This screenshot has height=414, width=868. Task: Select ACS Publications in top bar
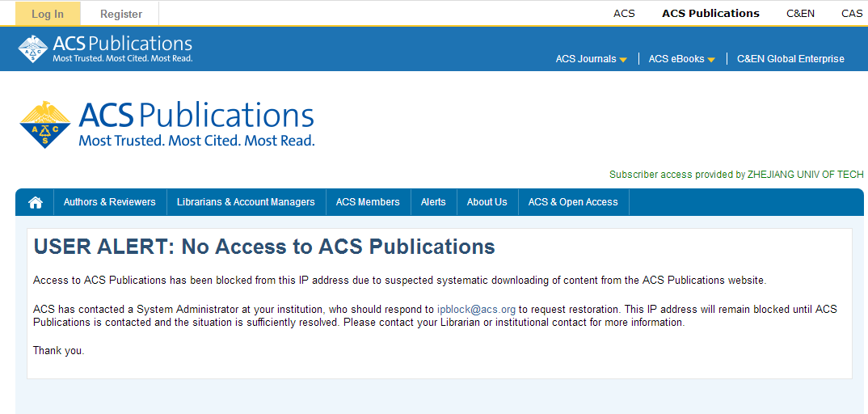pyautogui.click(x=710, y=13)
